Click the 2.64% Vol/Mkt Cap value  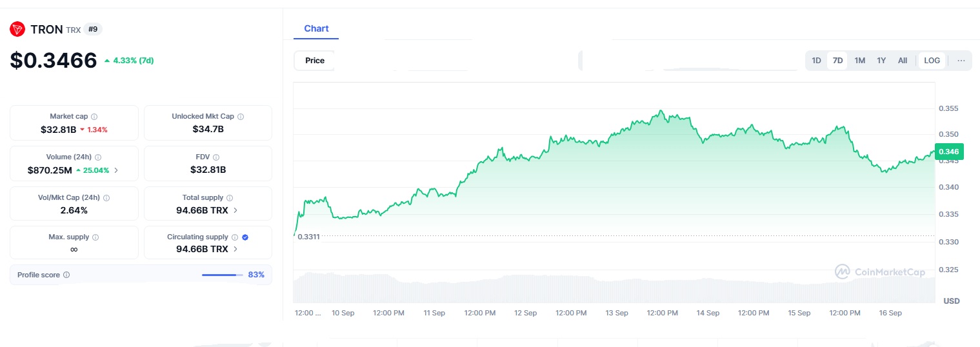(x=74, y=210)
